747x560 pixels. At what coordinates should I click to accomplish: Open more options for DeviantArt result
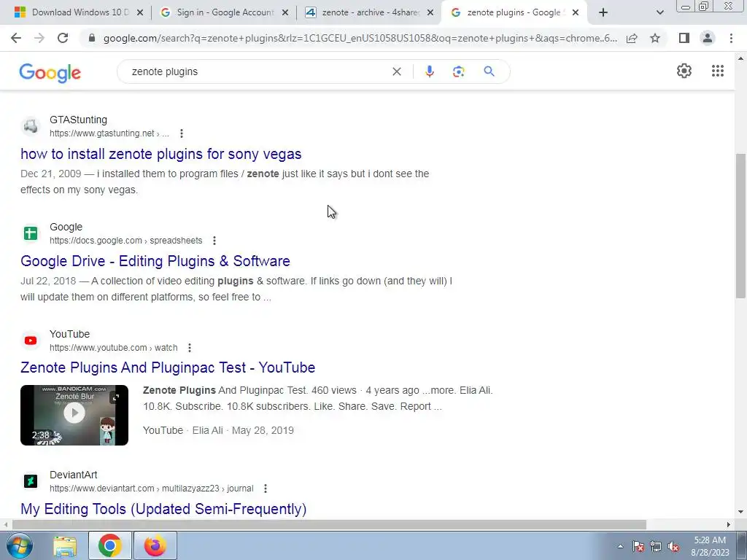click(x=266, y=489)
